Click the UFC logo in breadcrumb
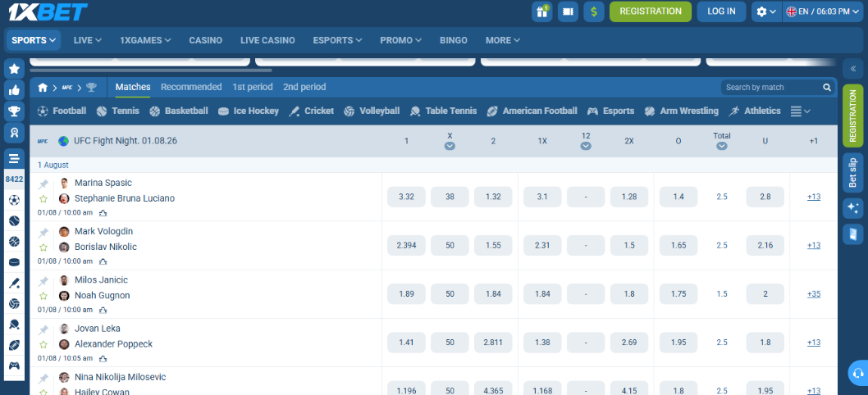 coord(67,88)
